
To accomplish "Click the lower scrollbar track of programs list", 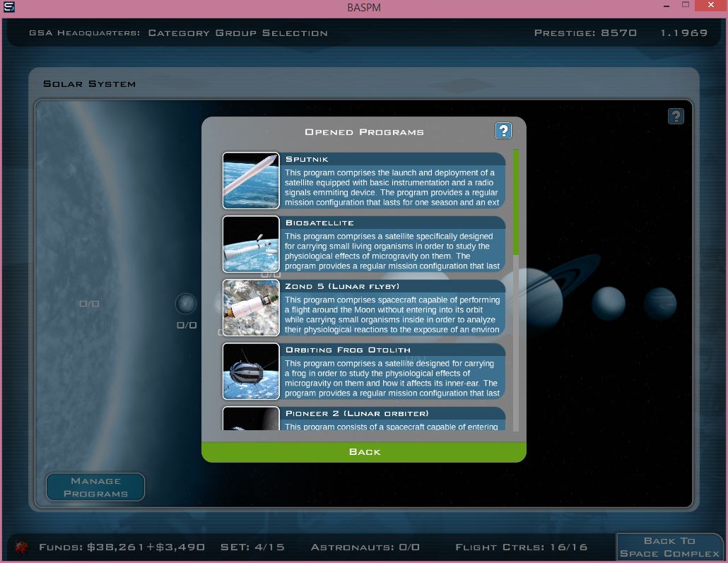I will (x=516, y=343).
